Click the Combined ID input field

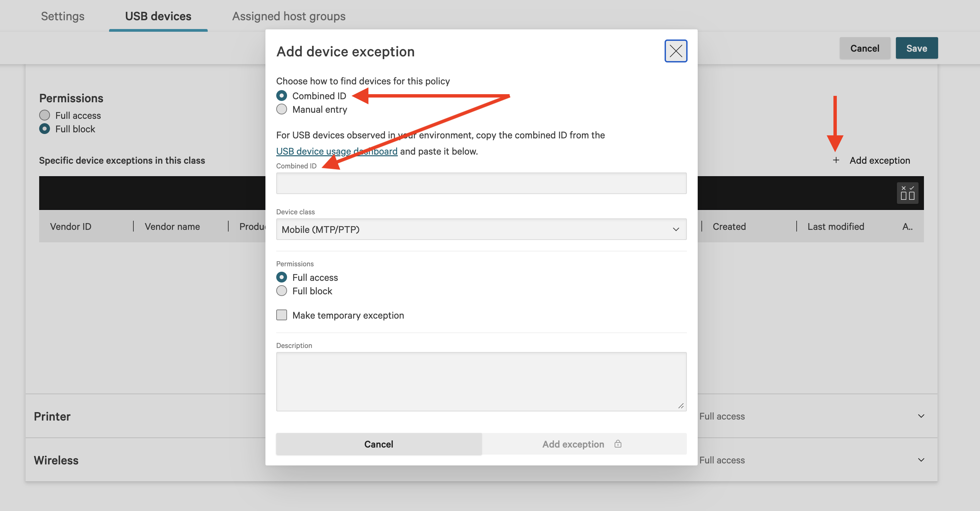[481, 183]
